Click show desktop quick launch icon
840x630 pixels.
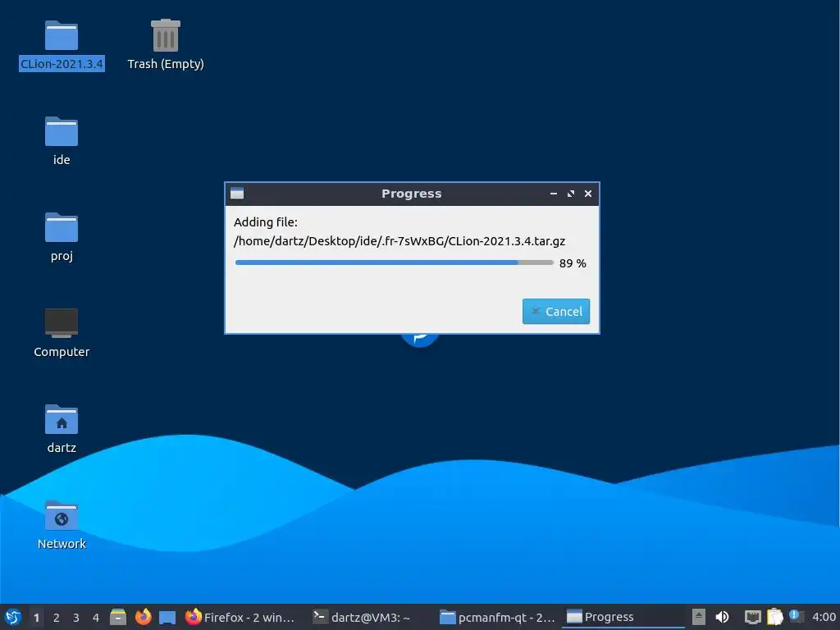pos(167,617)
